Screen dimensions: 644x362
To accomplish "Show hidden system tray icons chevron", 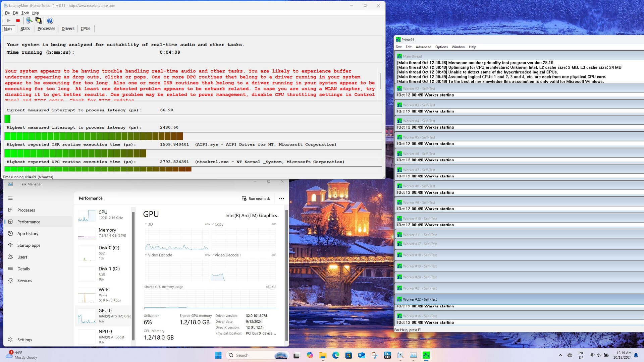I will pyautogui.click(x=560, y=355).
